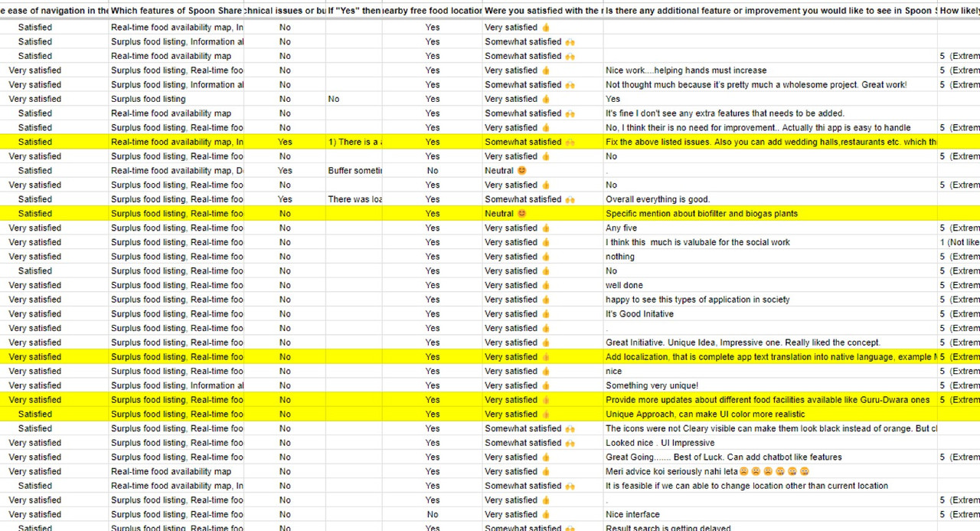Click the "1) There is a" issue cell
The image size is (980, 531).
point(354,143)
